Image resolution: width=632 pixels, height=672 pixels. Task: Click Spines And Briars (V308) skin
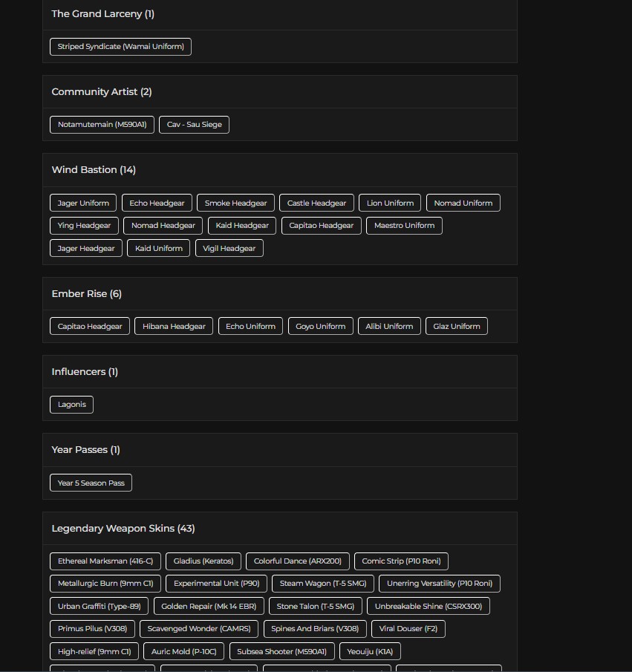pyautogui.click(x=315, y=629)
